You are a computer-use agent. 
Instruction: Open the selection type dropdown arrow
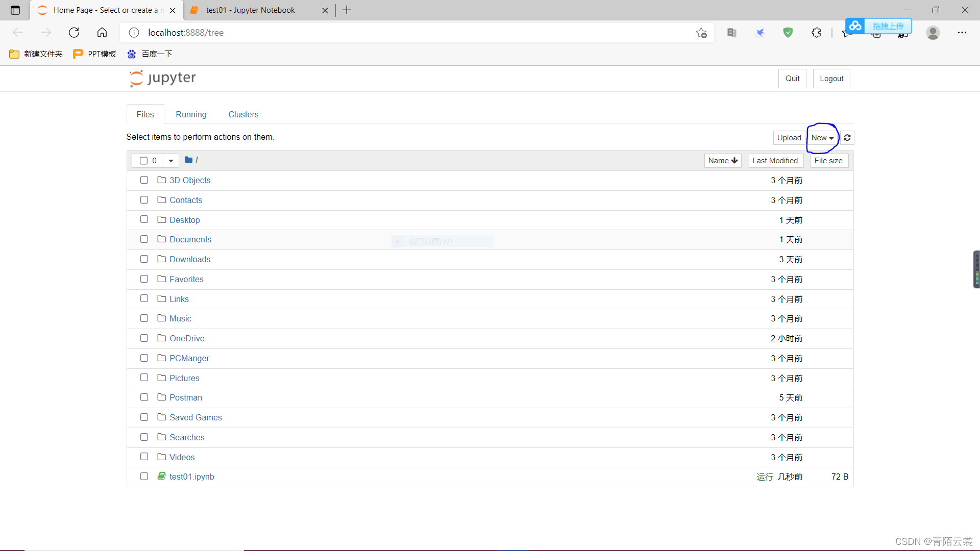tap(171, 161)
